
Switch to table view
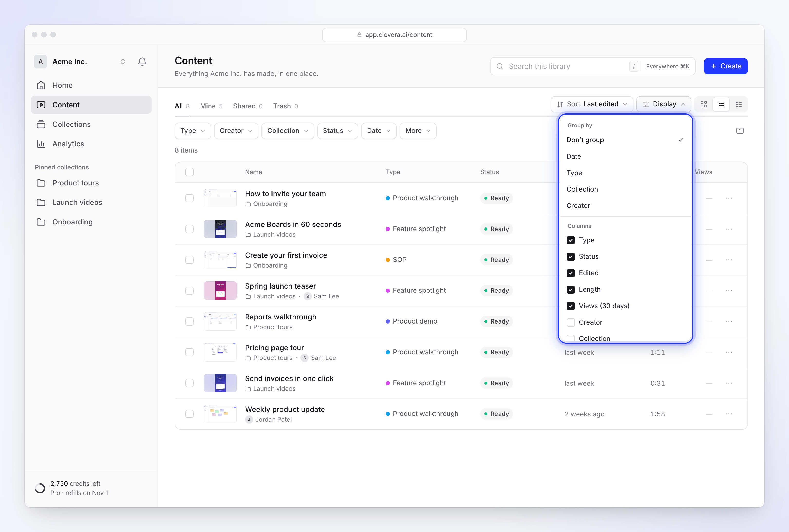[x=721, y=104]
